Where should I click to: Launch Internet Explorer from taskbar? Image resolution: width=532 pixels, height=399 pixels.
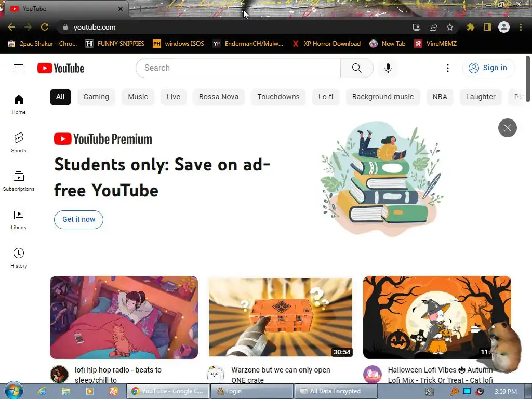(42, 391)
